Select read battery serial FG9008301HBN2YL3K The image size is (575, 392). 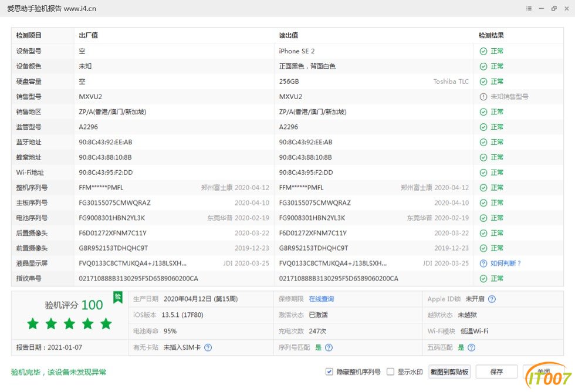[312, 218]
